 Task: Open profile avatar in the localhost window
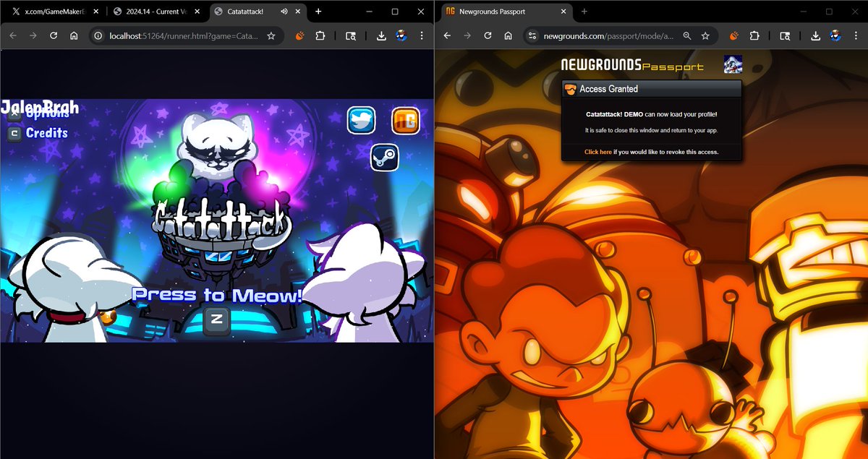click(401, 35)
